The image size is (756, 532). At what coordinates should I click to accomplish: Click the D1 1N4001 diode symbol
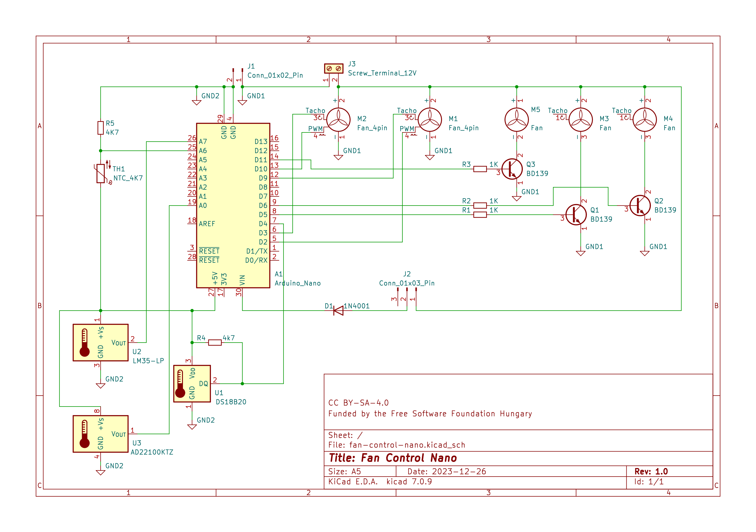point(338,310)
